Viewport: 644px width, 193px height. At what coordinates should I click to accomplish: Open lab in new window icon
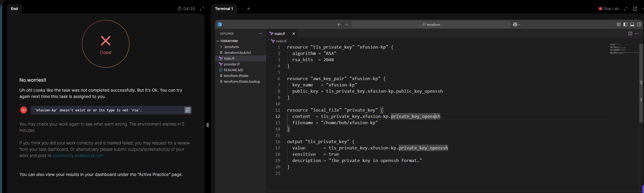[635, 9]
